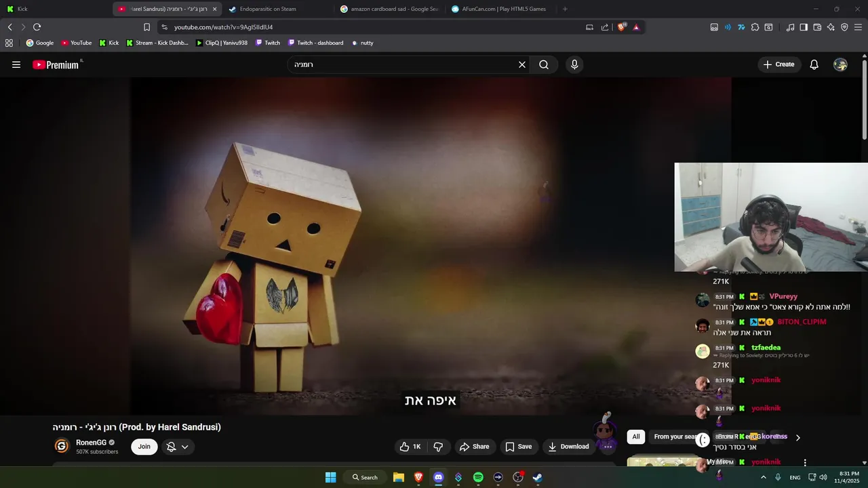The image size is (868, 488).
Task: Switch to amazon cardboard sad Google tab
Action: click(389, 9)
